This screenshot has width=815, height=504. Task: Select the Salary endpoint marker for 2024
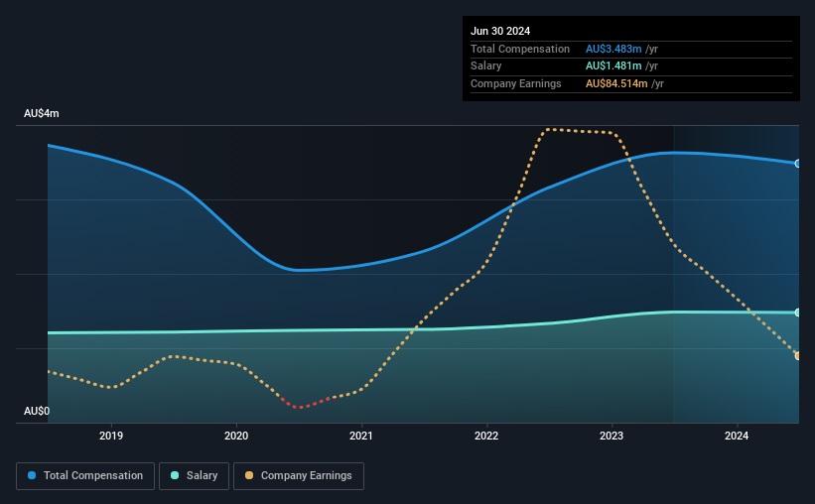798,313
